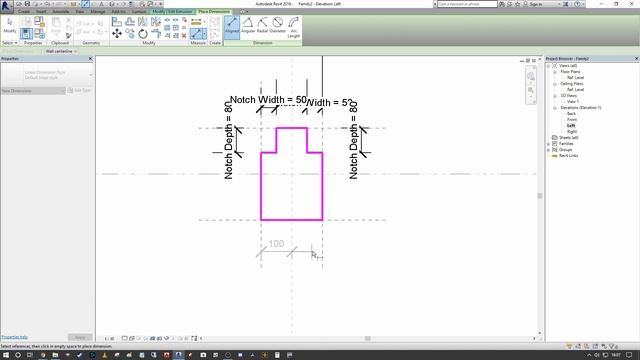
Task: Click the Edit Type button
Action: [79, 91]
